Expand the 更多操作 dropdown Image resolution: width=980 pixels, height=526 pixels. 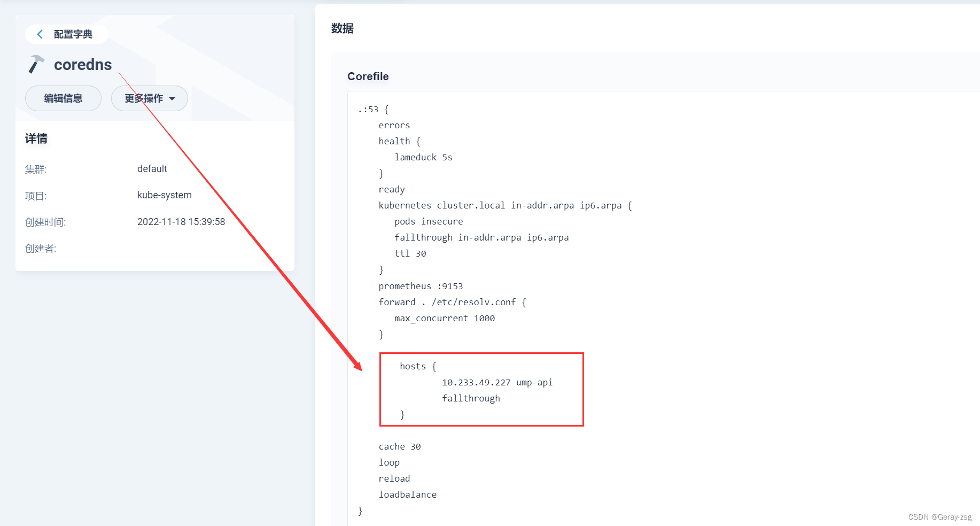tap(150, 98)
